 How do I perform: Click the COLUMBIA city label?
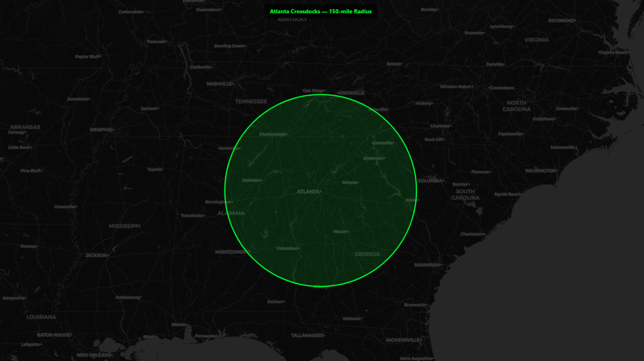click(430, 181)
